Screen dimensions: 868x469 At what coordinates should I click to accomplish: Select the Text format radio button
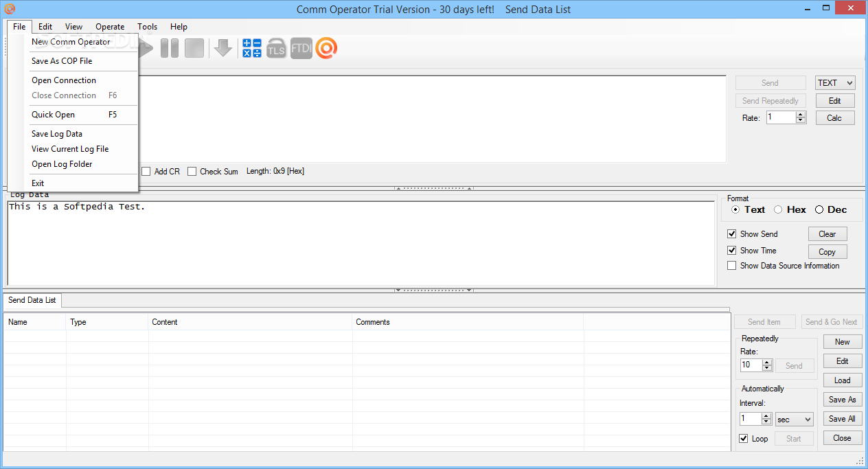click(735, 209)
